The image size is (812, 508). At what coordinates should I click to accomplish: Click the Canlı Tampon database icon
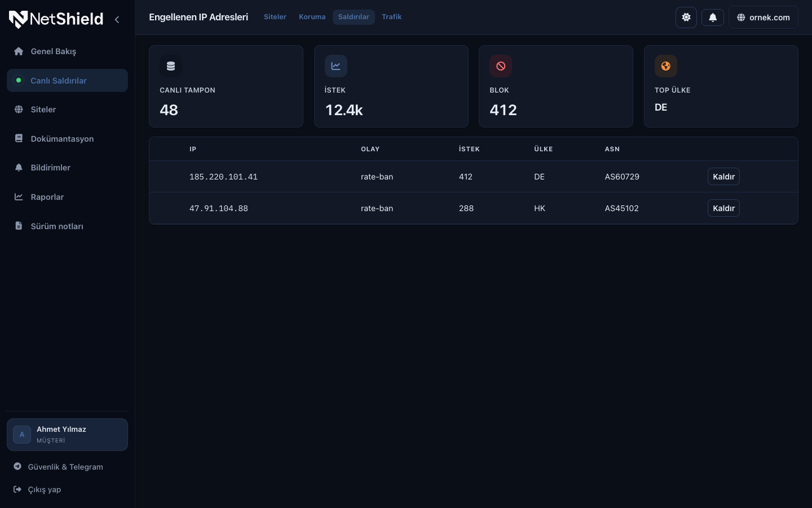[x=171, y=66]
